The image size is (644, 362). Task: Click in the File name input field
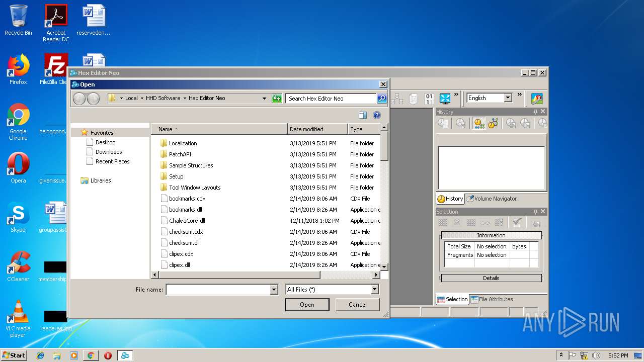(x=218, y=290)
